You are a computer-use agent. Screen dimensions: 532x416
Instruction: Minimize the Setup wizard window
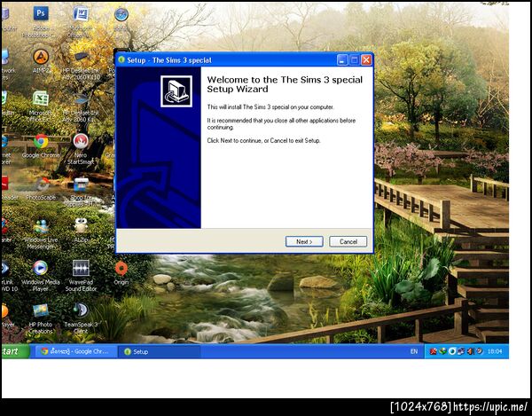coord(342,60)
